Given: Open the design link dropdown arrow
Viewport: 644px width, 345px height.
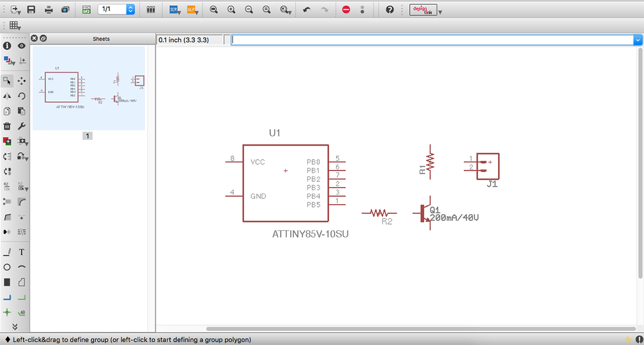Looking at the screenshot, I should point(440,12).
